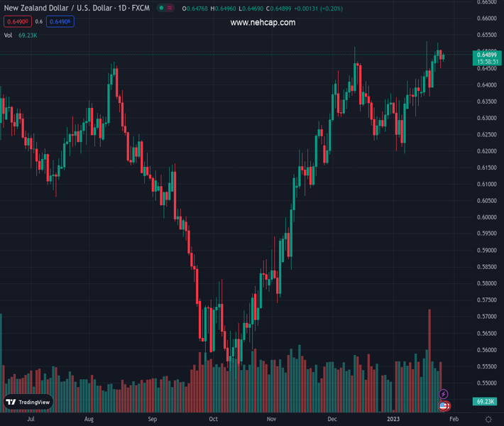The width and height of the screenshot is (504, 426).
Task: Click the open value O0.64768 in header
Action: click(x=195, y=9)
